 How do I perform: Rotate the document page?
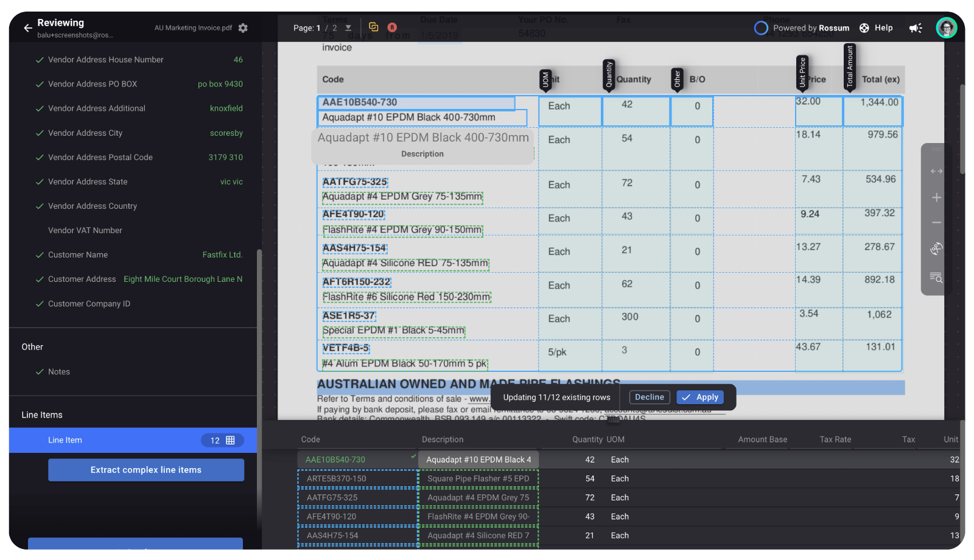click(x=936, y=248)
